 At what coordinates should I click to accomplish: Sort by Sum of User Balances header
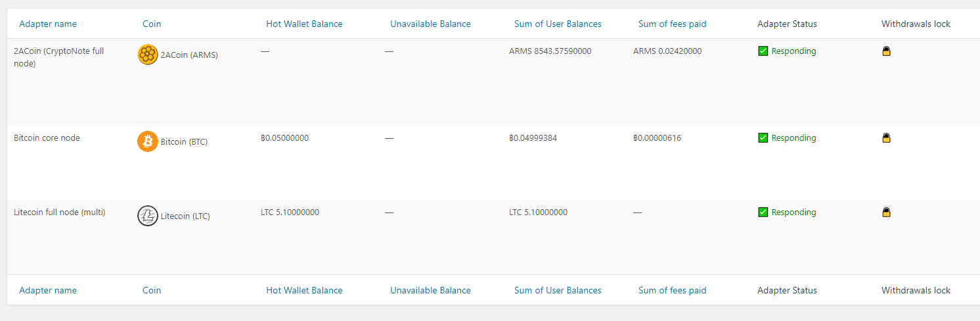click(558, 24)
